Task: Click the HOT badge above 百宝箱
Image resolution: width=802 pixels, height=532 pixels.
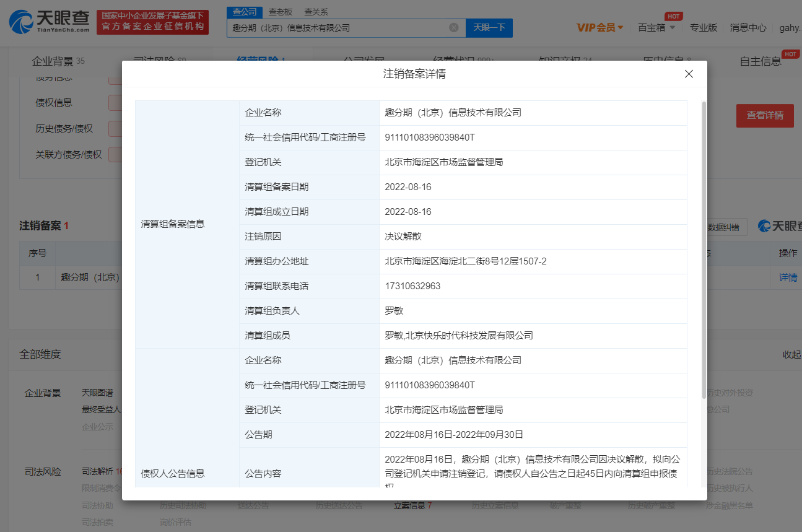Action: [x=673, y=16]
